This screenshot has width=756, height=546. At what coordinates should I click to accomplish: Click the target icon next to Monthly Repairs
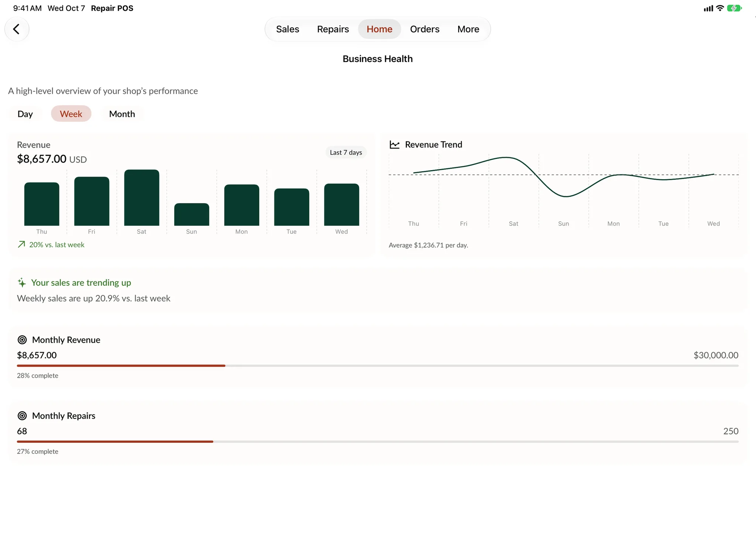pyautogui.click(x=22, y=416)
